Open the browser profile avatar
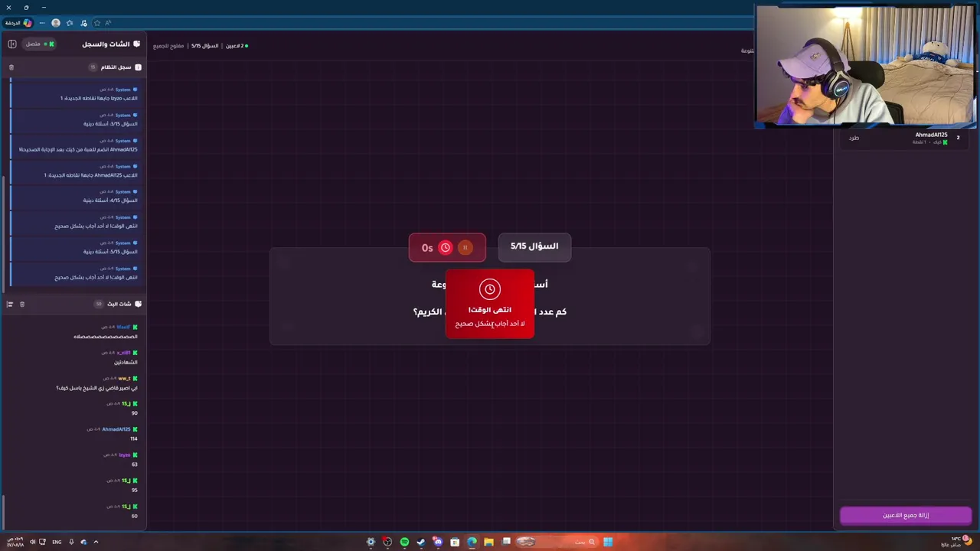The image size is (980, 551). [x=56, y=23]
